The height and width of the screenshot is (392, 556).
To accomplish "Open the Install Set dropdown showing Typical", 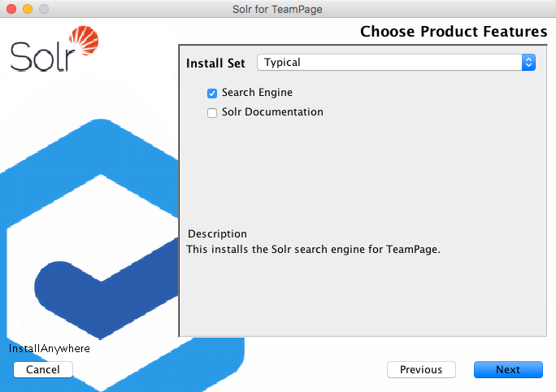I will pos(390,63).
